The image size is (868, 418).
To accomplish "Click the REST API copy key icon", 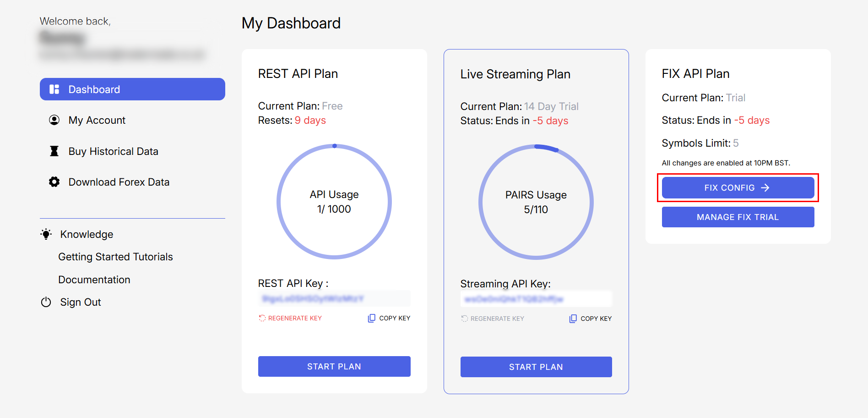I will coord(372,318).
